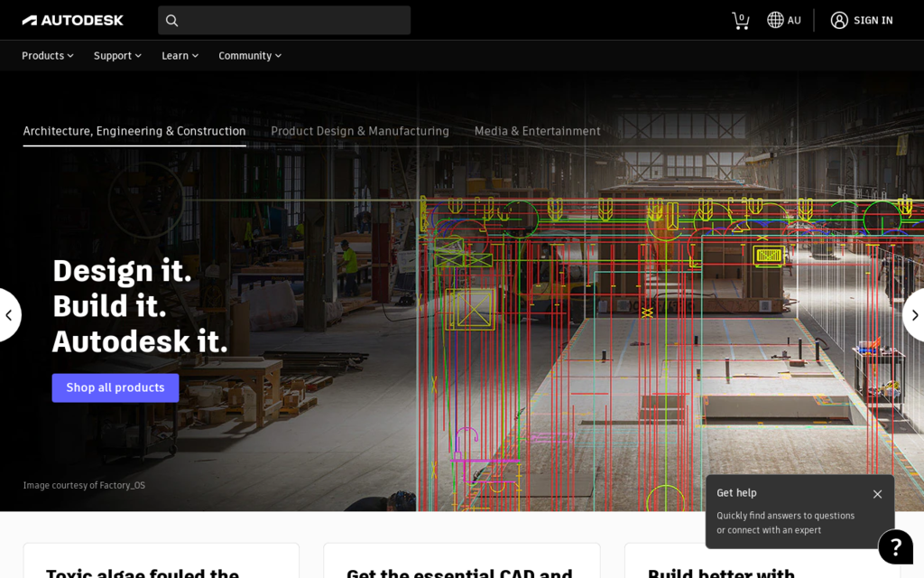Expand the Support menu
The image size is (924, 578).
point(117,55)
